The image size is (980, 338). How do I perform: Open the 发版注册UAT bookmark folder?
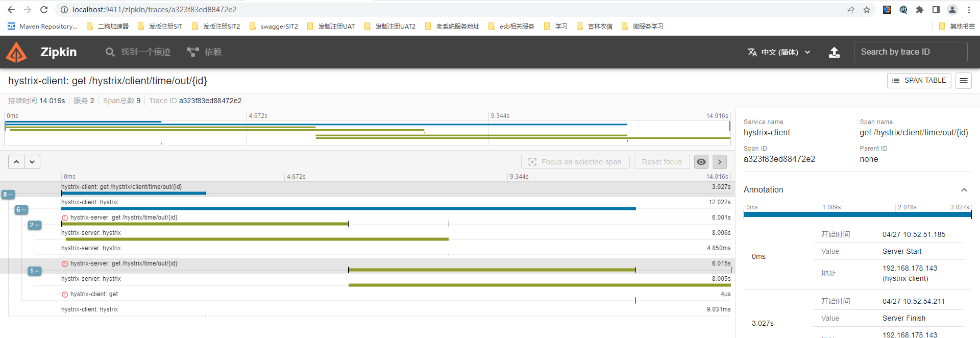click(331, 26)
